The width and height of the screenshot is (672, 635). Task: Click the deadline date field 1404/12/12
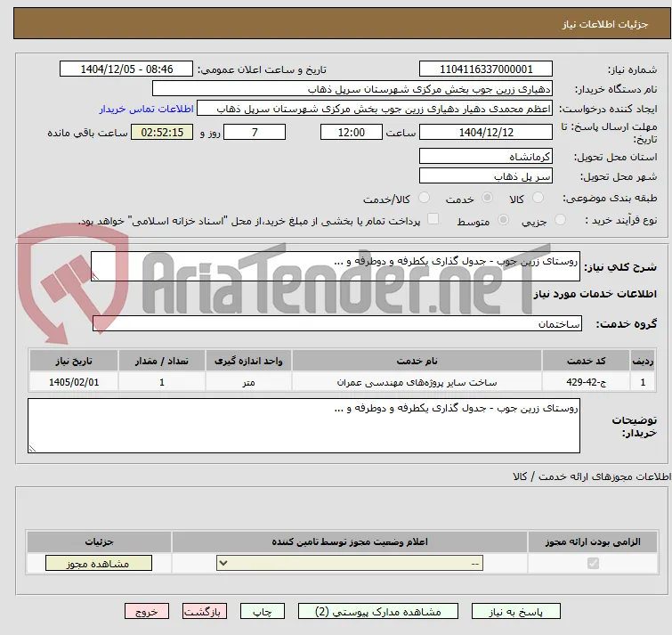tap(486, 132)
